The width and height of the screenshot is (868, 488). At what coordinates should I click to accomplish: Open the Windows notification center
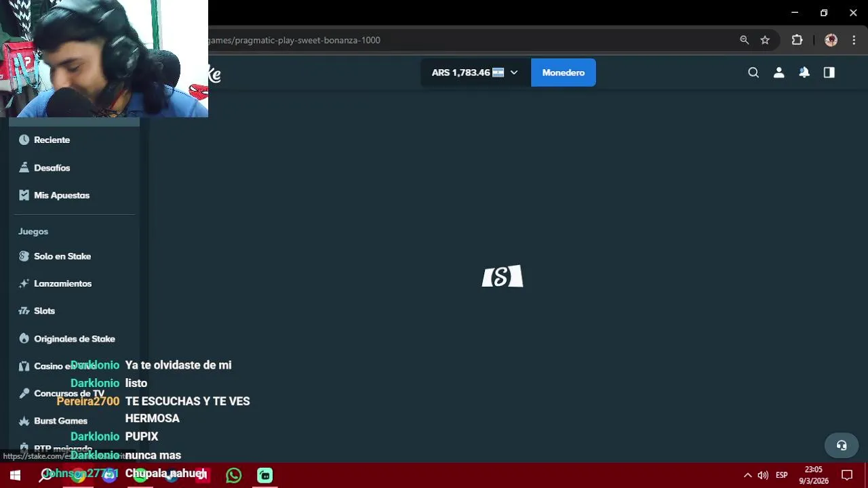847,475
